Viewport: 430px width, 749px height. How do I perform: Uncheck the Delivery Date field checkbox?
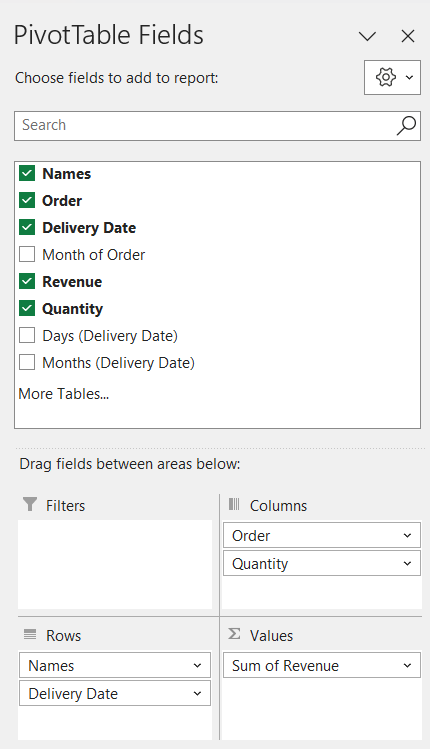[27, 227]
